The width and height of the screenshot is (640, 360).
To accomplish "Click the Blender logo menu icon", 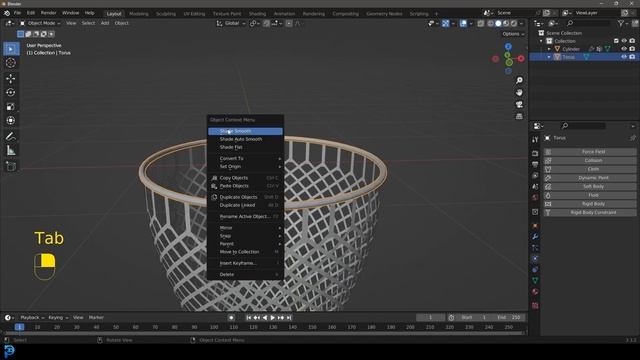I will pos(7,13).
